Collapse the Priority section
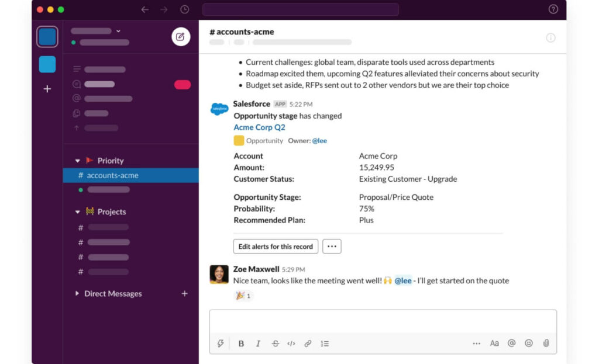This screenshot has height=364, width=599. click(x=78, y=161)
